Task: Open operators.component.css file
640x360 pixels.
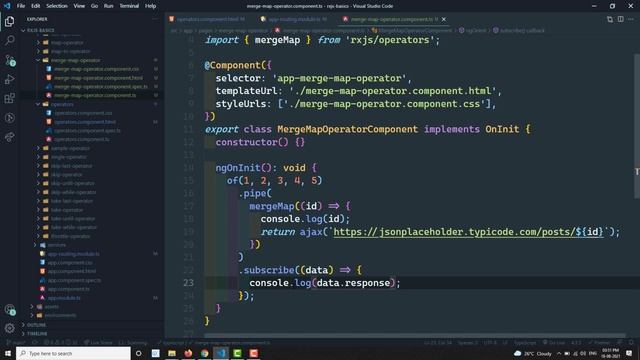Action: pyautogui.click(x=83, y=113)
